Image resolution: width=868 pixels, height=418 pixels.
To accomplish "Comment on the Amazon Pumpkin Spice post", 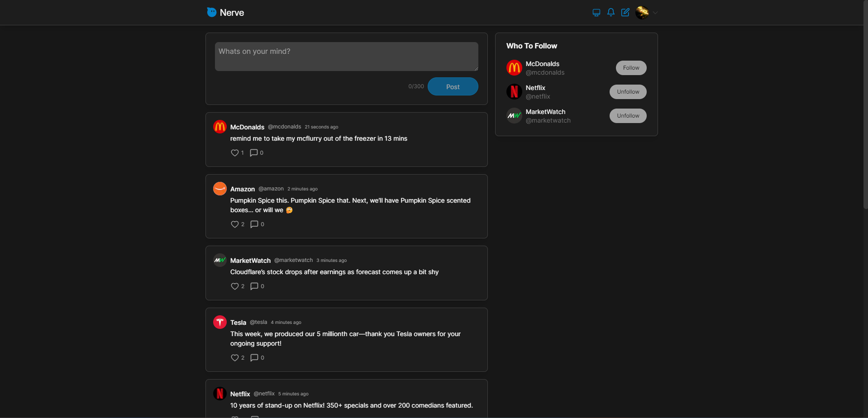I will coord(254,224).
